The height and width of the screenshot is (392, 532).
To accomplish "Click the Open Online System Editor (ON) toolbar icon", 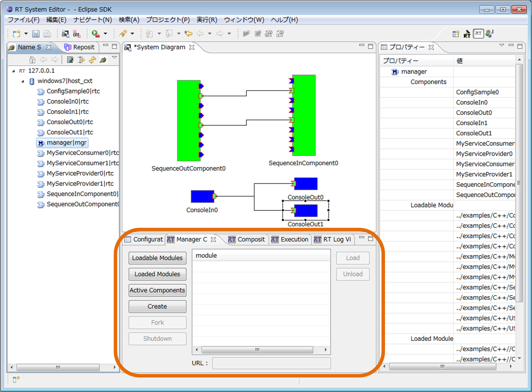I will point(65,34).
